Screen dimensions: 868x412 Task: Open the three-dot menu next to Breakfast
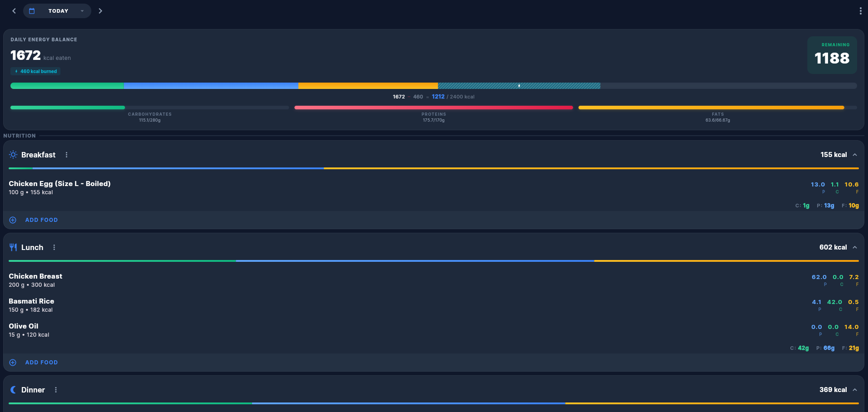(x=66, y=154)
